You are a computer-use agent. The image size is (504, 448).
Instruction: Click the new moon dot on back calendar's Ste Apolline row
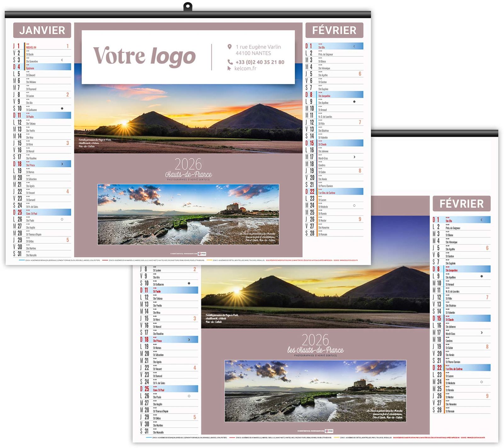[x=482, y=276]
